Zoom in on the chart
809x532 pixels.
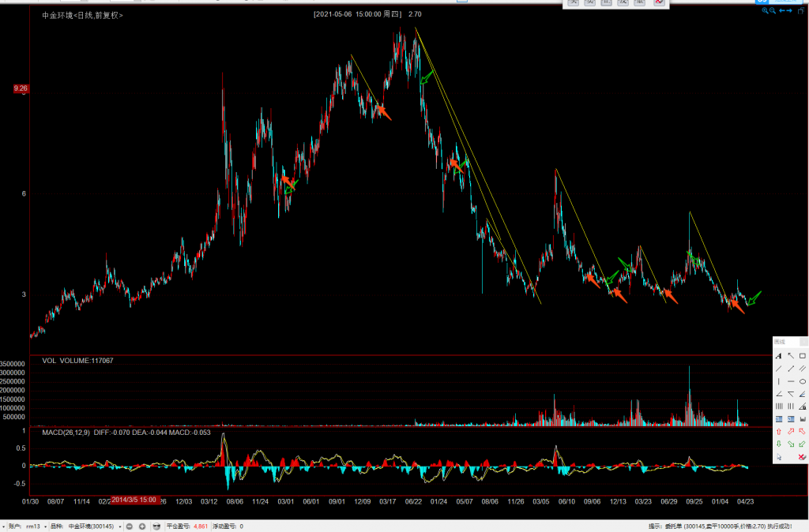(x=765, y=11)
